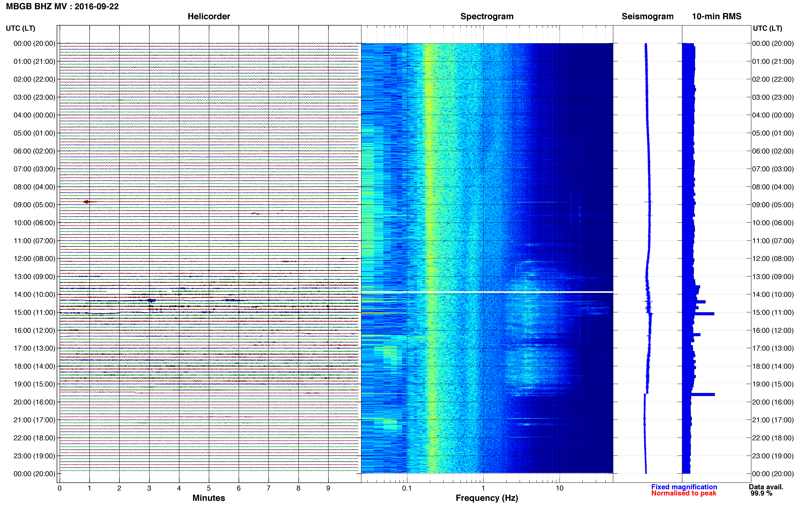Click tick label 0 on the Minutes axis
This screenshot has width=812, height=508.
(x=59, y=488)
